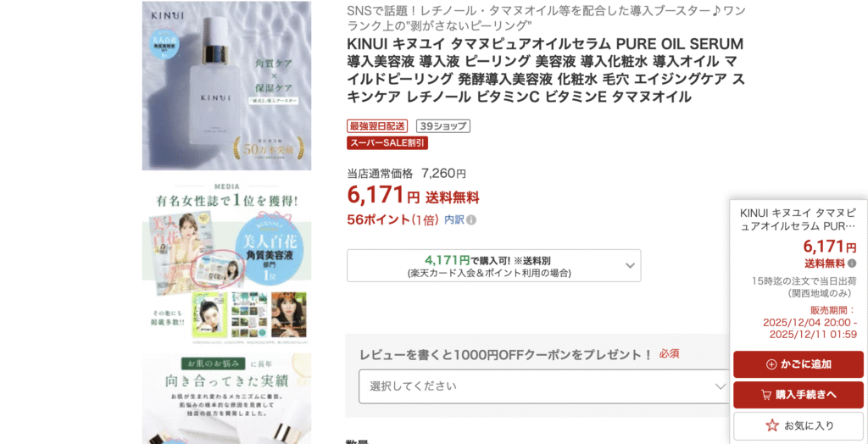Click product title in floating purchase panel
868x444 pixels.
point(798,220)
